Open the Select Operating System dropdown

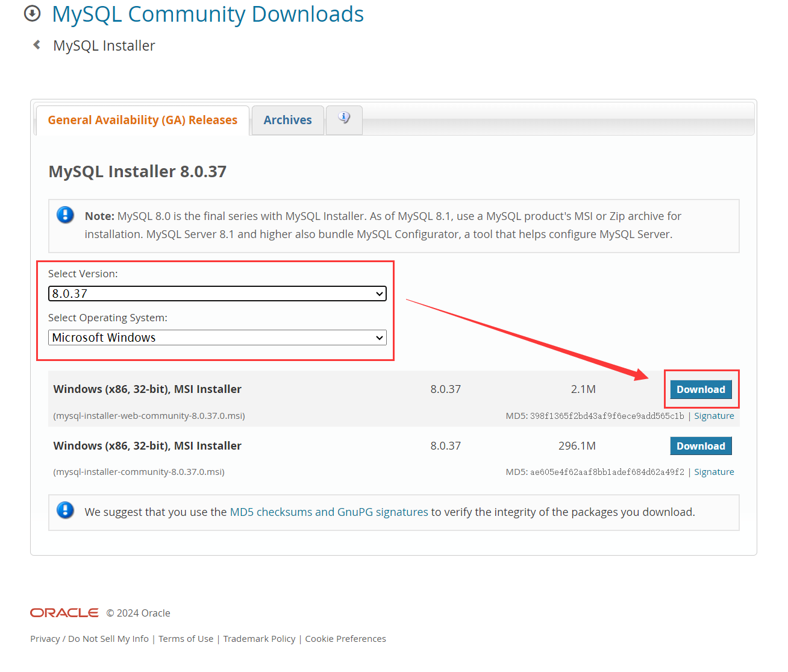click(217, 338)
